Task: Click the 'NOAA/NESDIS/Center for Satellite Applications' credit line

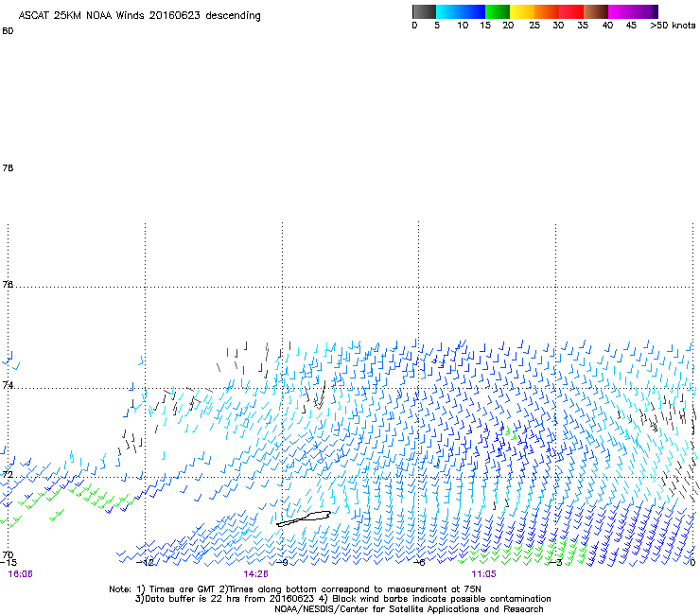Action: pyautogui.click(x=409, y=609)
